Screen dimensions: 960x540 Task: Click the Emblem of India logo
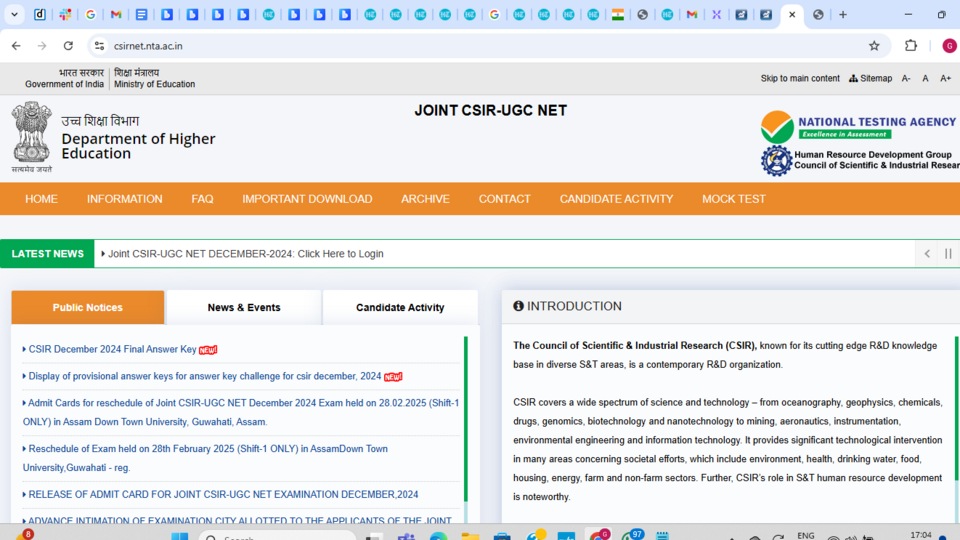[31, 137]
